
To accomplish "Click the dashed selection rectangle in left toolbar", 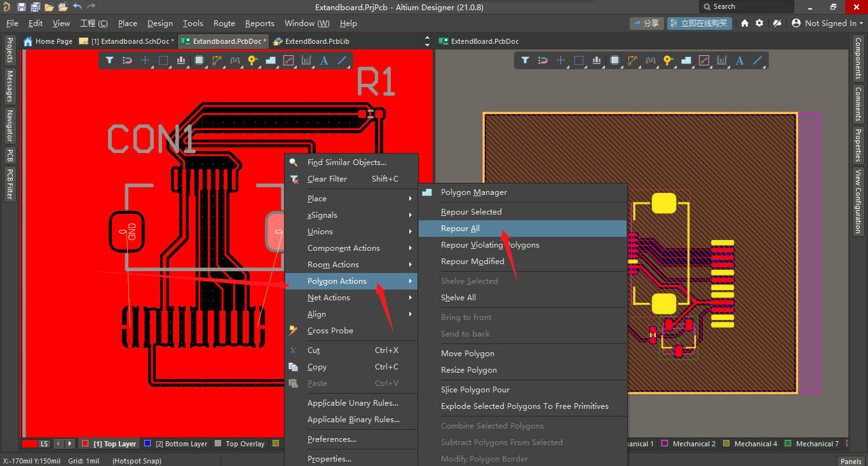I will (x=163, y=60).
